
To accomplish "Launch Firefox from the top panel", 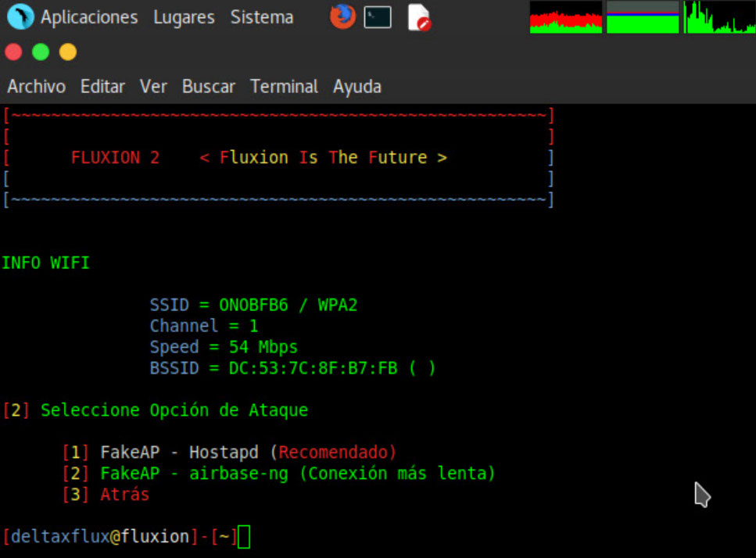I will coord(342,16).
